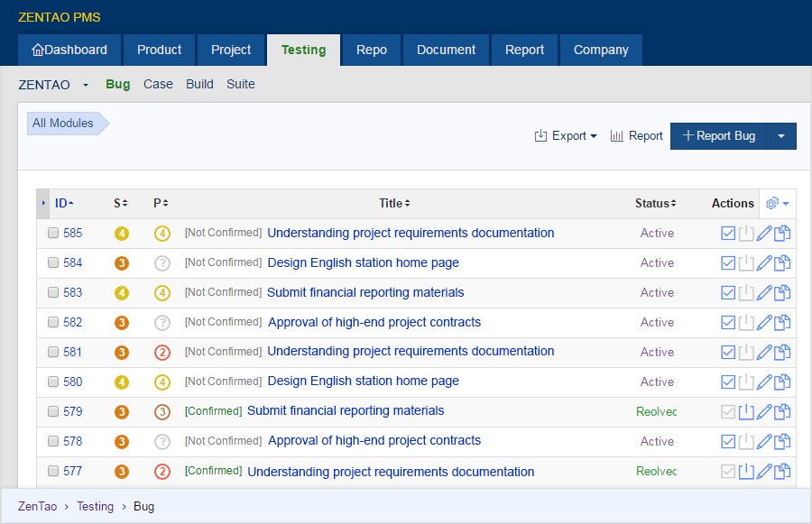This screenshot has width=812, height=524.
Task: Edit bug 579 with pencil icon
Action: [764, 412]
